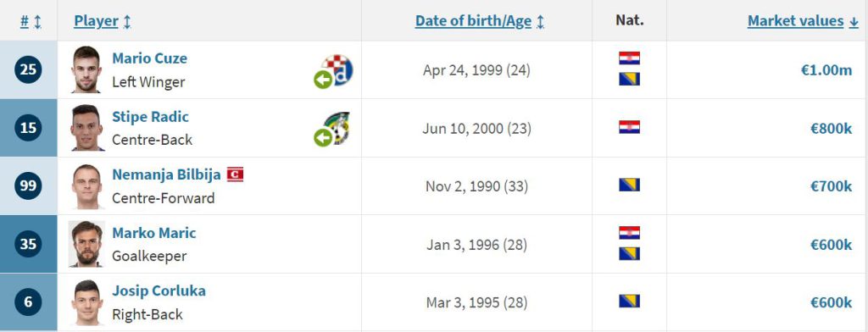Viewport: 868px width, 332px height.
Task: Click the shirt number 99 badge
Action: point(28,186)
